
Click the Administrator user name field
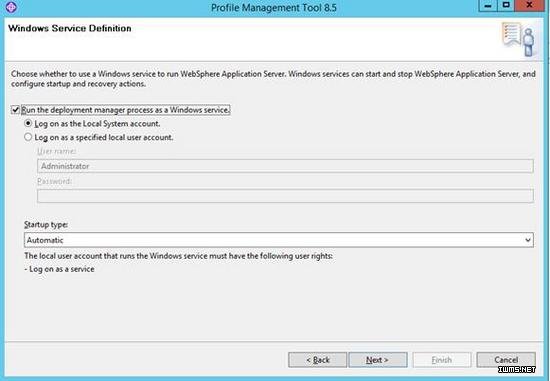pyautogui.click(x=285, y=166)
